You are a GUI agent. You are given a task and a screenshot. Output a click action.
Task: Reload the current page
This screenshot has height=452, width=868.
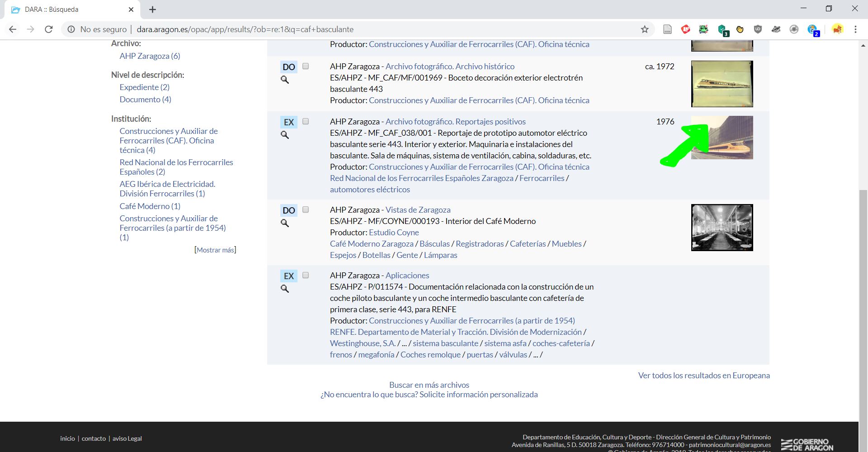coord(49,29)
